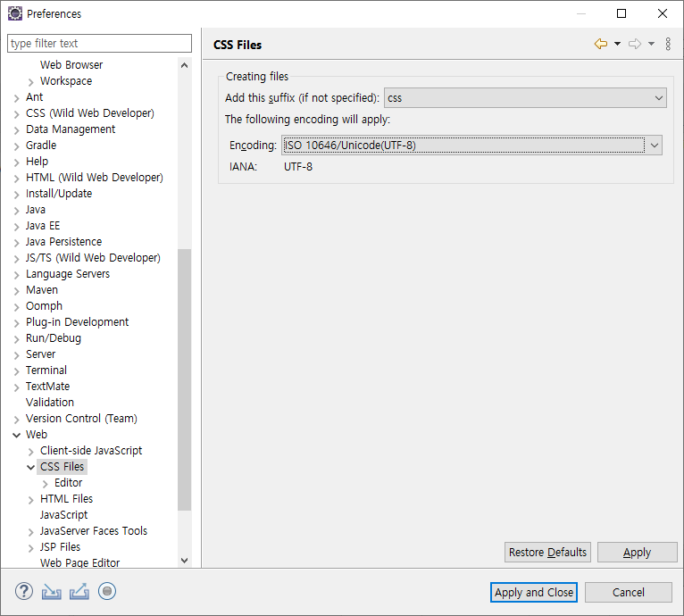Select Version Control (Team) item

81,419
